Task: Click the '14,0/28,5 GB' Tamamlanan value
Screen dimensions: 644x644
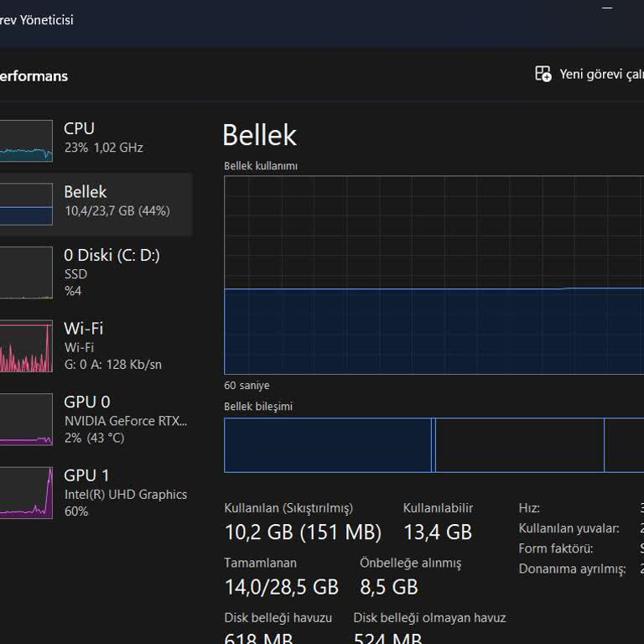Action: [x=282, y=587]
